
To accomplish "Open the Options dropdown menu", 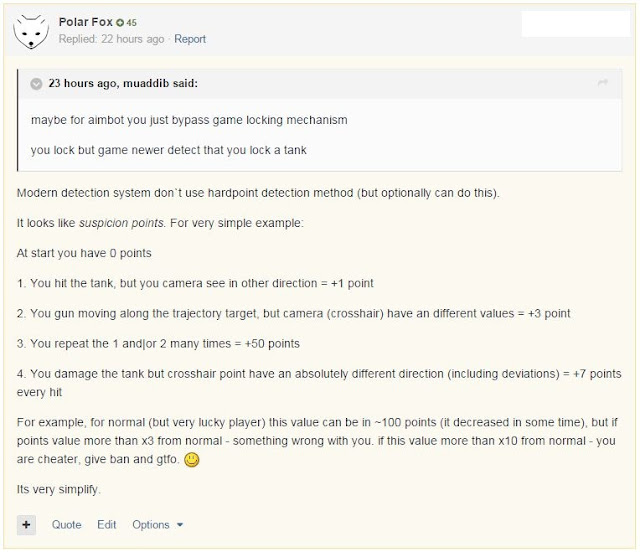I will [157, 525].
